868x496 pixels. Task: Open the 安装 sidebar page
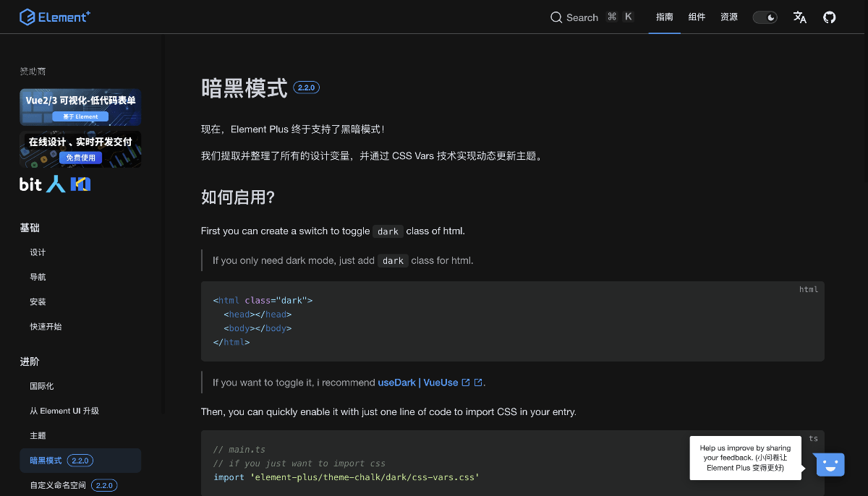tap(38, 302)
